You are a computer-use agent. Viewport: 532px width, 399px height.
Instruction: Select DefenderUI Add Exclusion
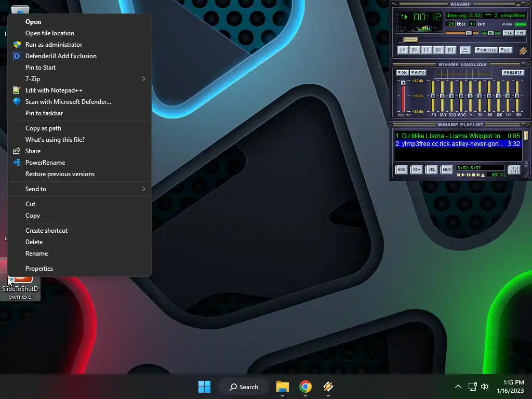79,56
